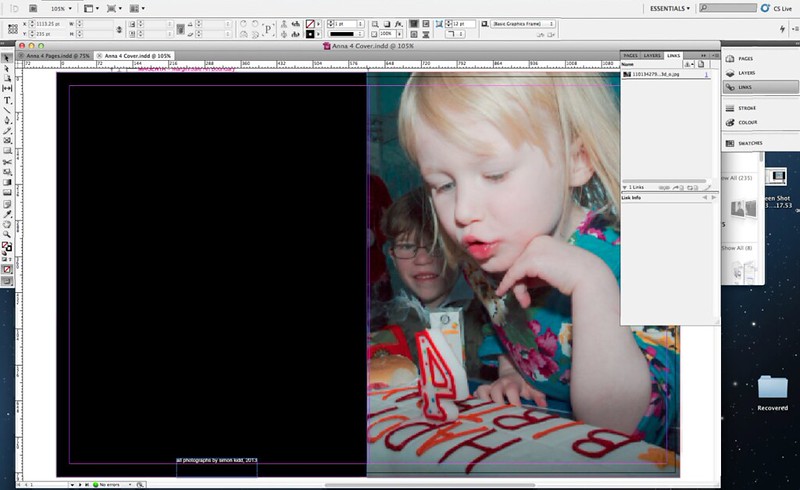Collapse the floating Links panel double-arrow

pos(704,55)
